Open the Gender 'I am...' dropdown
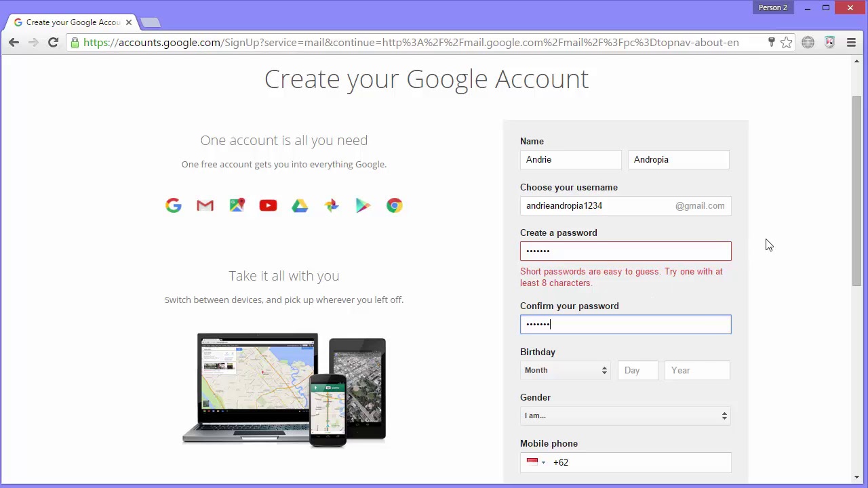 (625, 415)
